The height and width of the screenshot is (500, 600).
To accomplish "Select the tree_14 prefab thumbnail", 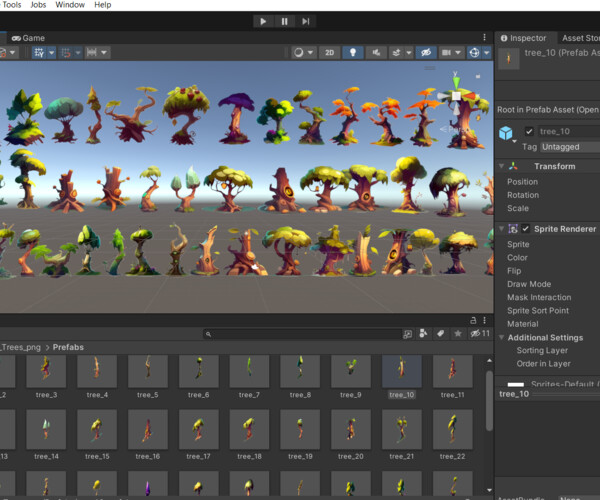I will pos(46,429).
